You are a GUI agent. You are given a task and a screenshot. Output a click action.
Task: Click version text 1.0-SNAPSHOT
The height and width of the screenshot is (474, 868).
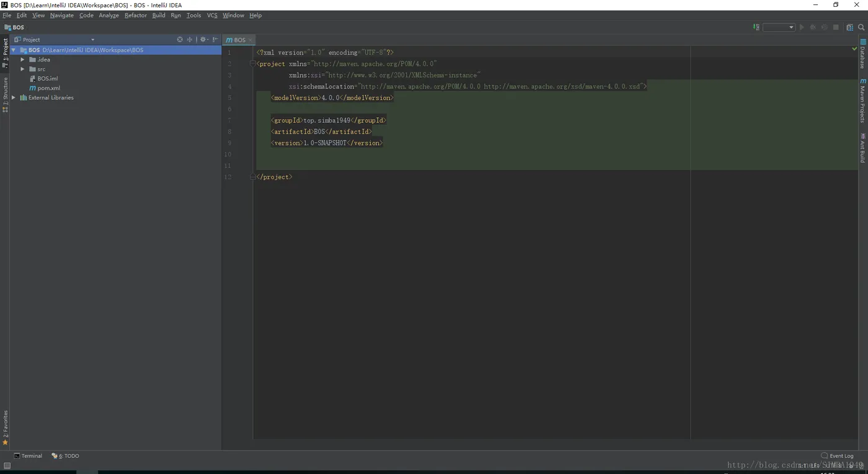(x=325, y=143)
